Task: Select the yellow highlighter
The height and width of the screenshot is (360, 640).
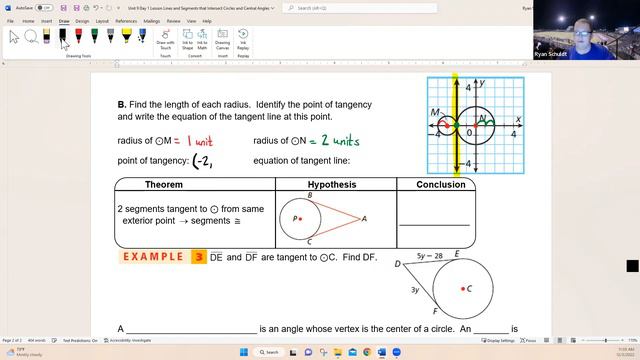Action: pos(127,36)
